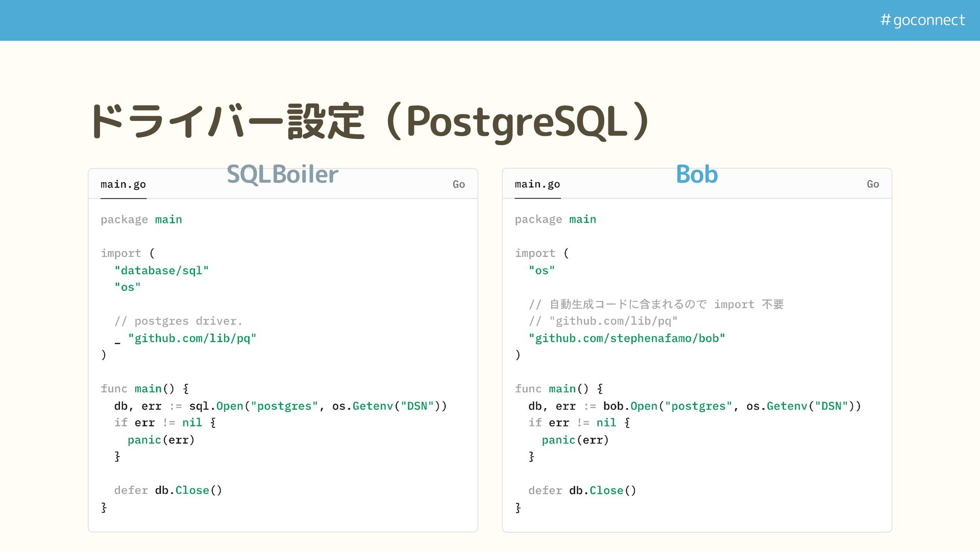Image resolution: width=980 pixels, height=551 pixels.
Task: Click the Go language label in right panel
Action: [872, 184]
